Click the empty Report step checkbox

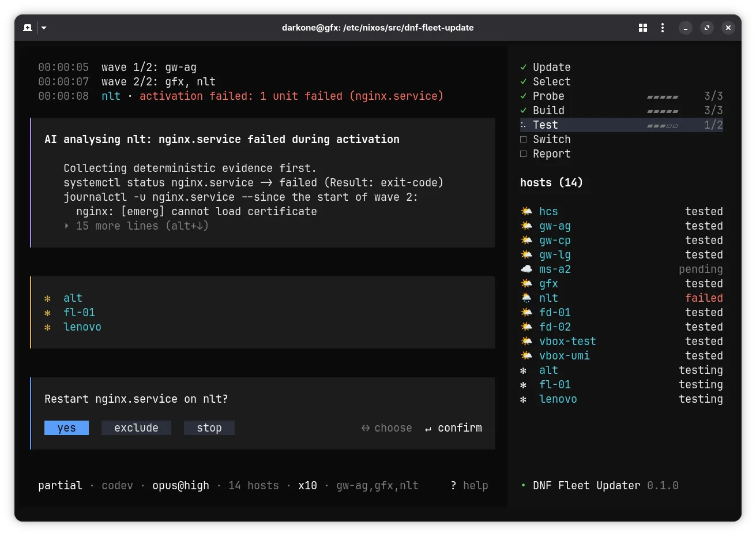coord(524,154)
